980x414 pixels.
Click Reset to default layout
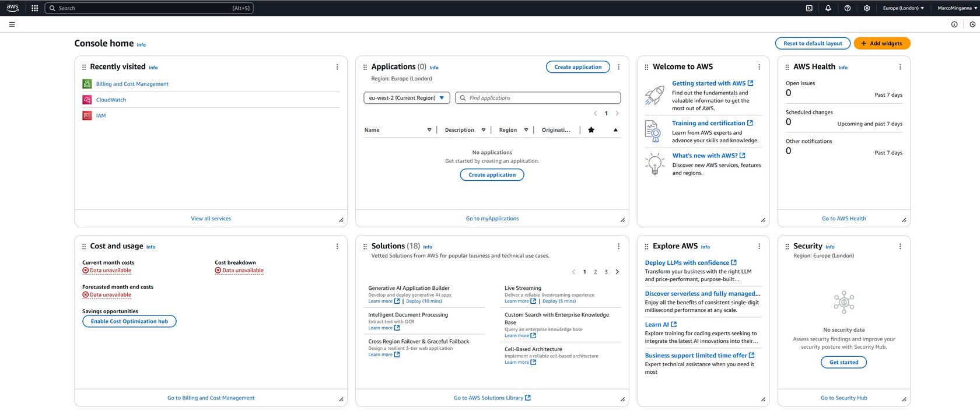pos(813,43)
